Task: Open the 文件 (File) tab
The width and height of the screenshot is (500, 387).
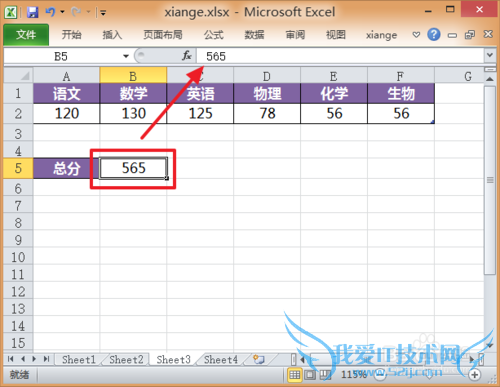Action: (26, 35)
